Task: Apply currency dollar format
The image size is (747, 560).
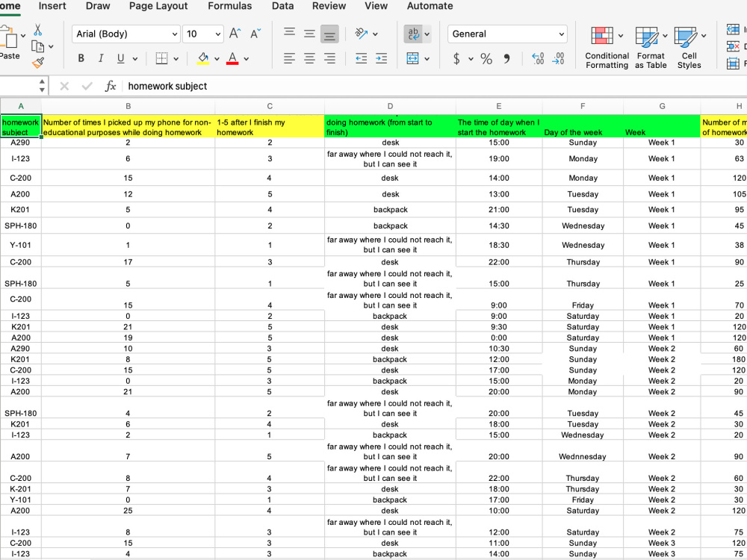Action: coord(456,58)
